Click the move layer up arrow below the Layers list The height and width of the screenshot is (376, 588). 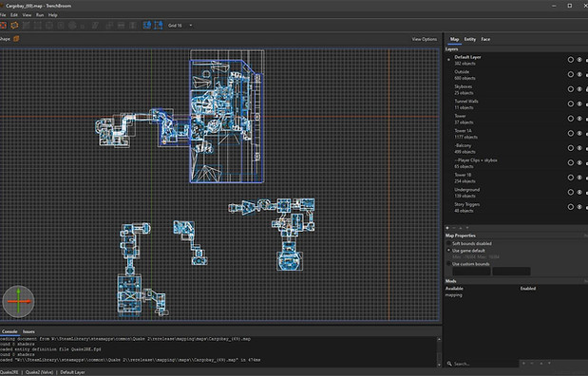[x=461, y=228]
